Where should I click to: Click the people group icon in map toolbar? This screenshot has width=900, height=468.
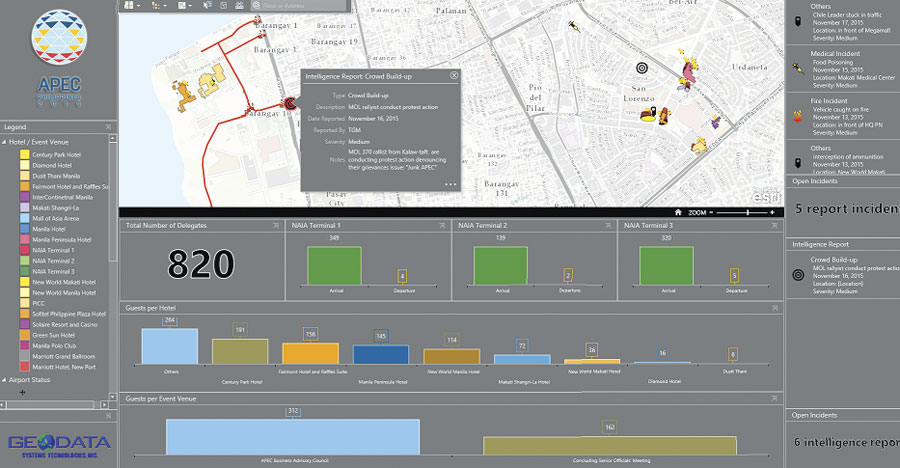[x=239, y=5]
